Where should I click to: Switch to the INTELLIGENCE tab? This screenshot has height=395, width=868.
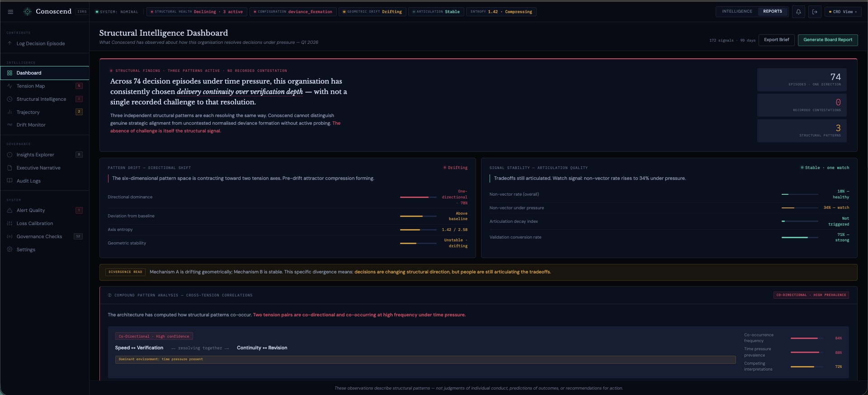tap(737, 11)
